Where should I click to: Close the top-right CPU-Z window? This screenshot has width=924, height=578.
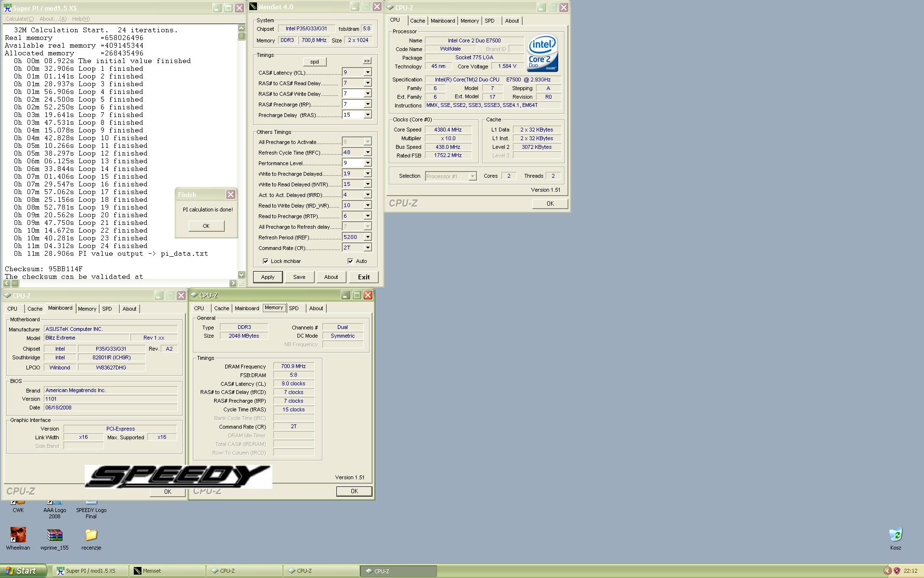(x=564, y=7)
